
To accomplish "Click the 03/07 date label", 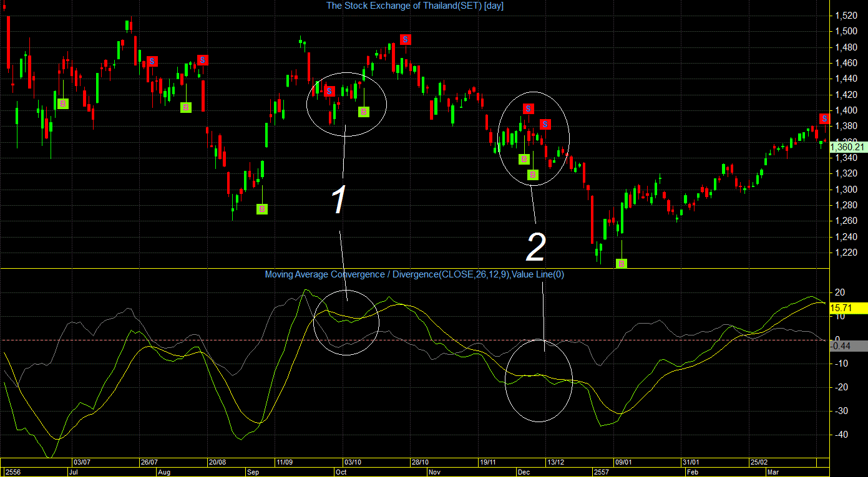I will tap(82, 463).
